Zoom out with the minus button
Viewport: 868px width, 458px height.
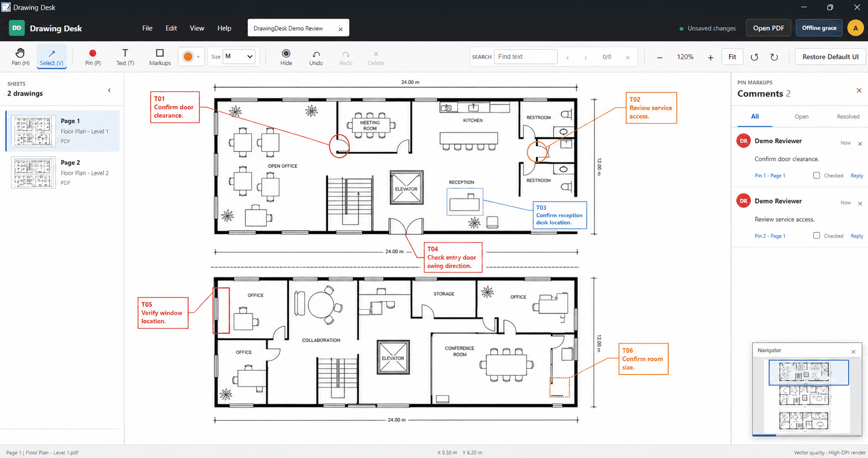tap(659, 57)
